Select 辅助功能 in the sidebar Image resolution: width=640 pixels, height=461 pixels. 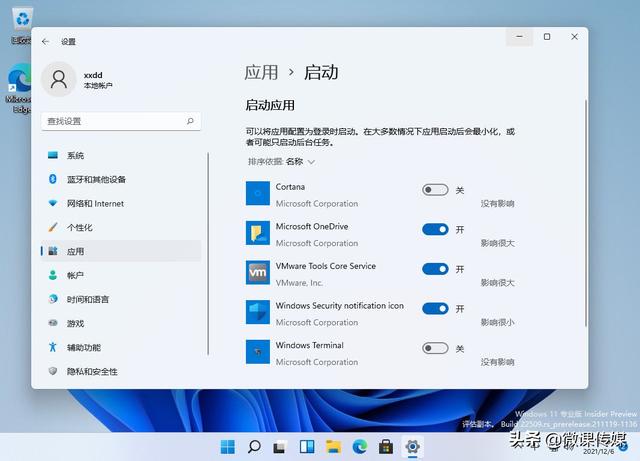[121, 347]
